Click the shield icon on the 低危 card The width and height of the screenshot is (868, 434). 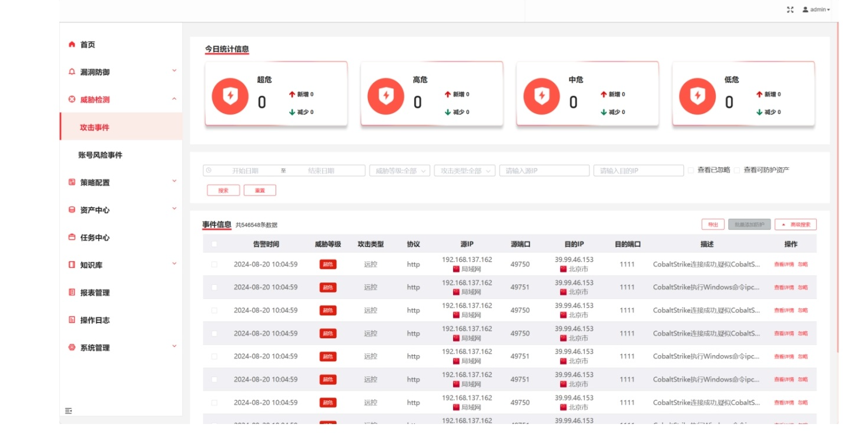(x=698, y=96)
